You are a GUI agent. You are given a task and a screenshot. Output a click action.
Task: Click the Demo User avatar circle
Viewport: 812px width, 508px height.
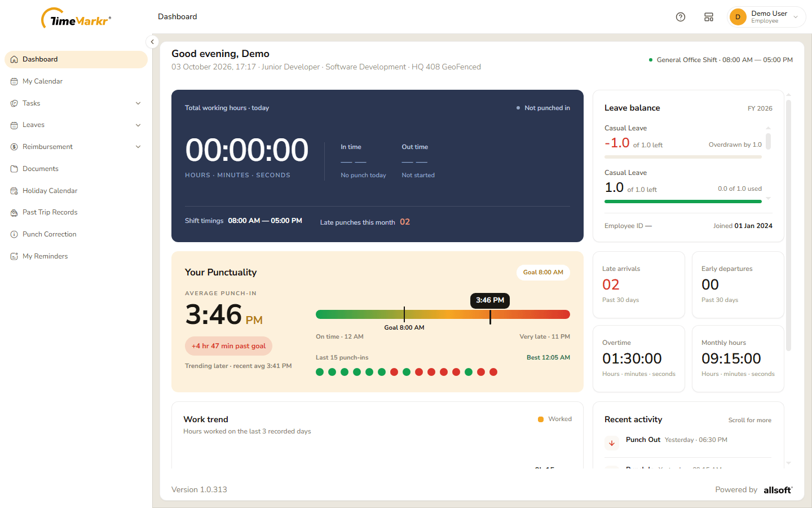tap(738, 17)
